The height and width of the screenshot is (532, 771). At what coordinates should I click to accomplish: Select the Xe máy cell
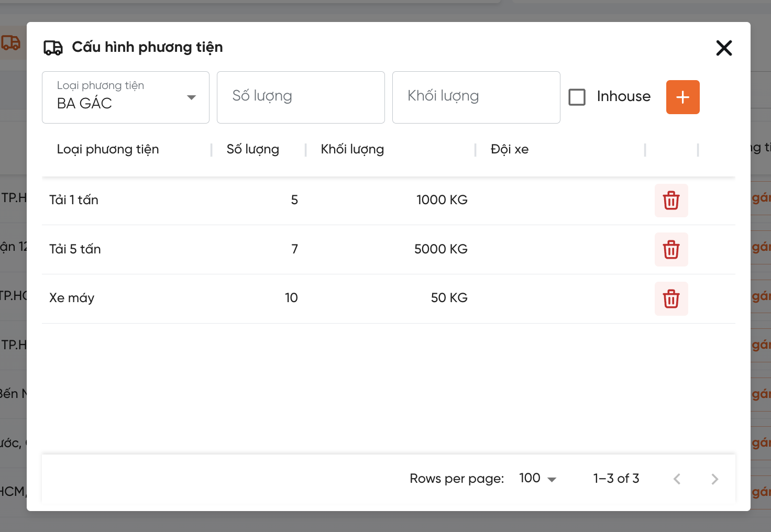click(x=72, y=298)
